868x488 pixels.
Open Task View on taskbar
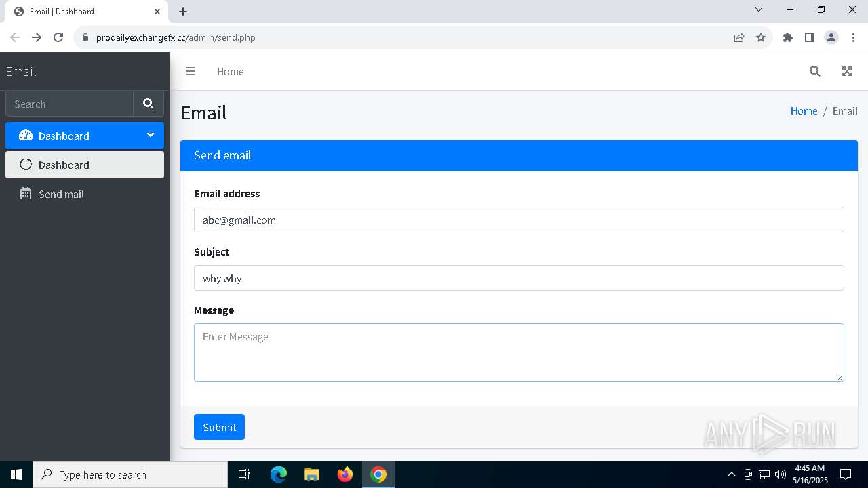[x=244, y=474]
